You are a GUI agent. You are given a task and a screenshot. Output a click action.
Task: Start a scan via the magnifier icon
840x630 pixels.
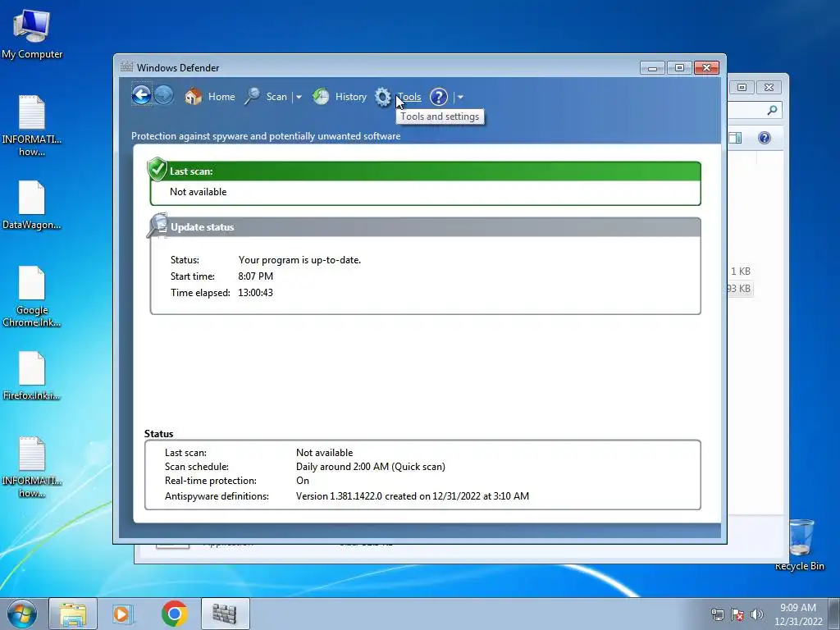point(253,97)
